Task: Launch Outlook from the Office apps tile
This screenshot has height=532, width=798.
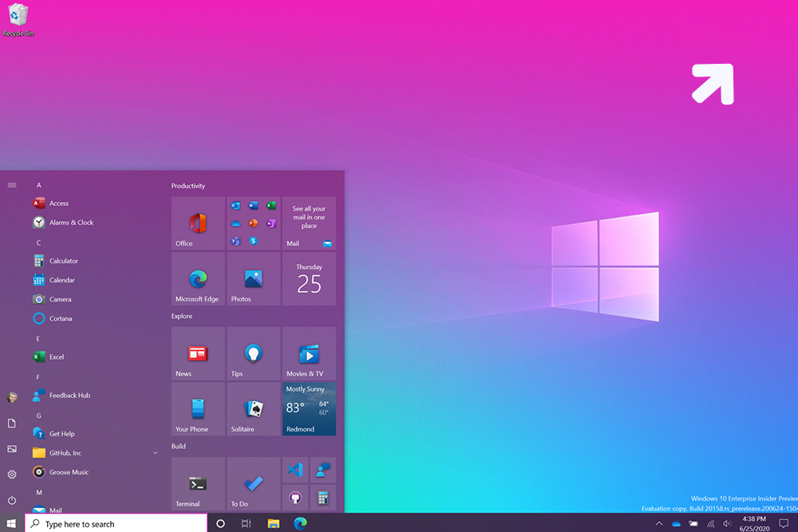Action: coord(235,206)
